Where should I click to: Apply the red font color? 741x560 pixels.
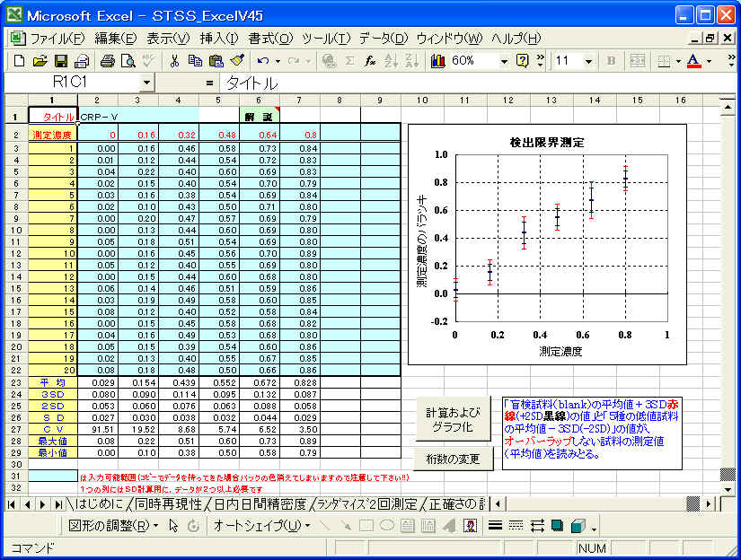(693, 61)
